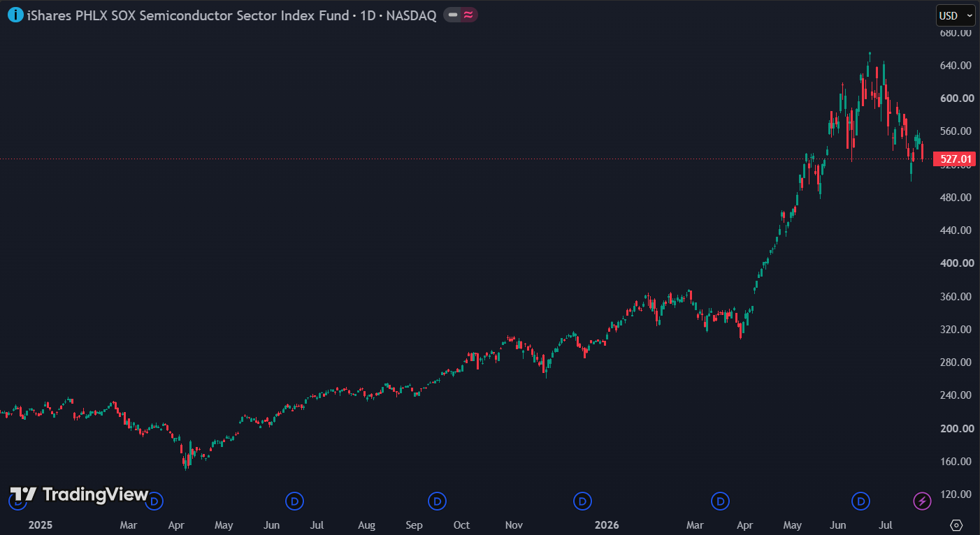The image size is (980, 535).
Task: Click the Aug label on the time axis
Action: point(366,525)
